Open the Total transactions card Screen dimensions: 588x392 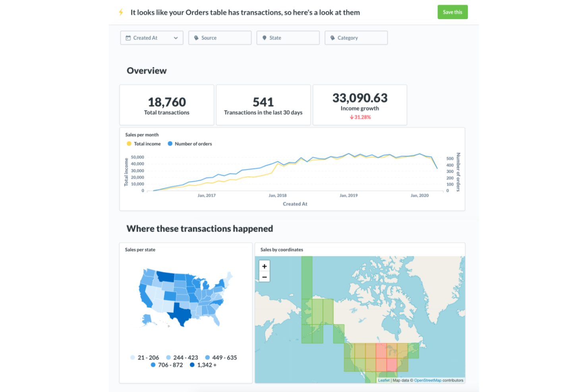point(167,105)
